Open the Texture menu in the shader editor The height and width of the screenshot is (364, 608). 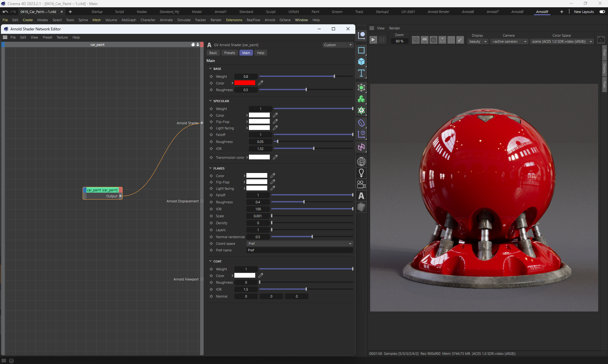pyautogui.click(x=62, y=37)
